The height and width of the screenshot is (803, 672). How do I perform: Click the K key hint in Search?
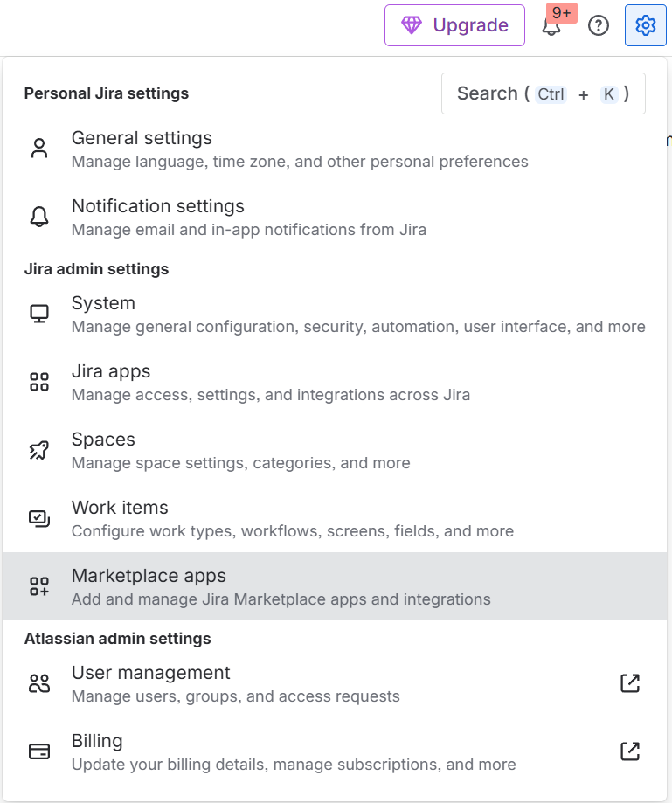pos(609,94)
